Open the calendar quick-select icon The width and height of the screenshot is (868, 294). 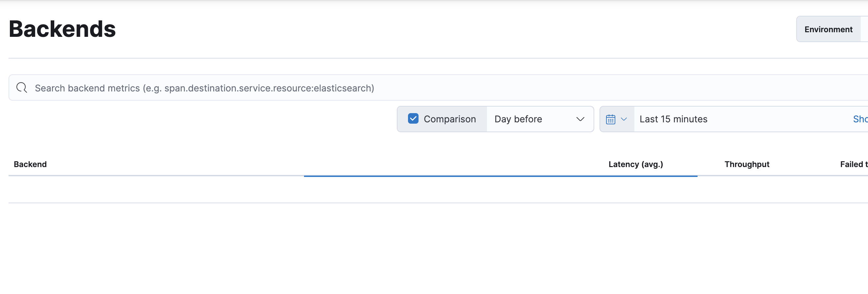click(x=611, y=119)
